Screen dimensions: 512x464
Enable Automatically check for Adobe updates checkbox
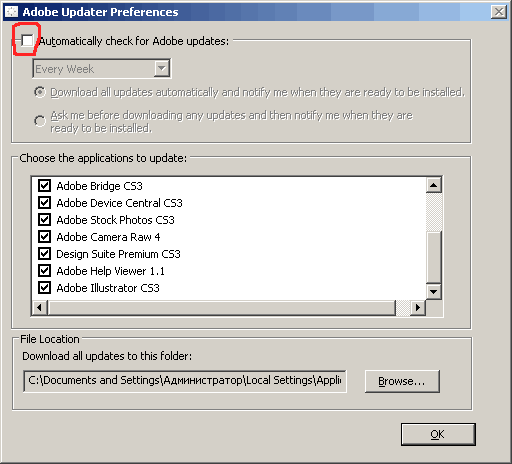(27, 41)
